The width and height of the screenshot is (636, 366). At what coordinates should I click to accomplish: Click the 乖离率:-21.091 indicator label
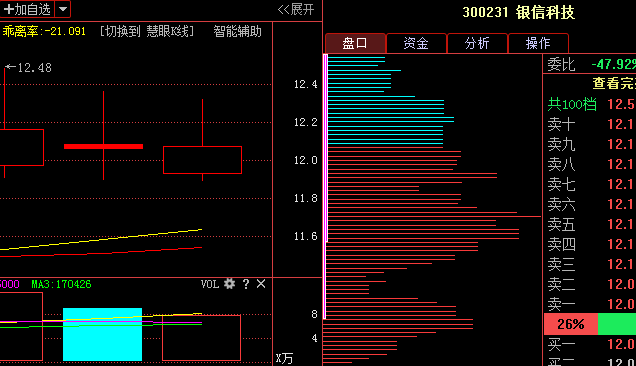(44, 31)
